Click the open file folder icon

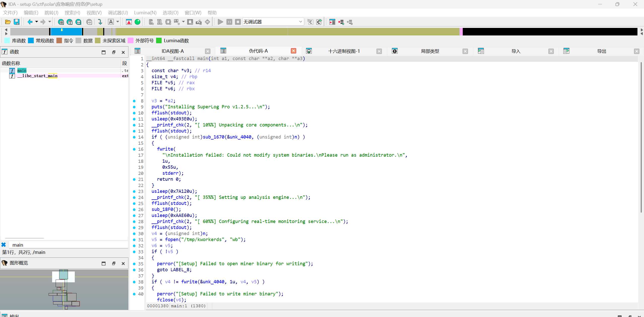point(8,22)
